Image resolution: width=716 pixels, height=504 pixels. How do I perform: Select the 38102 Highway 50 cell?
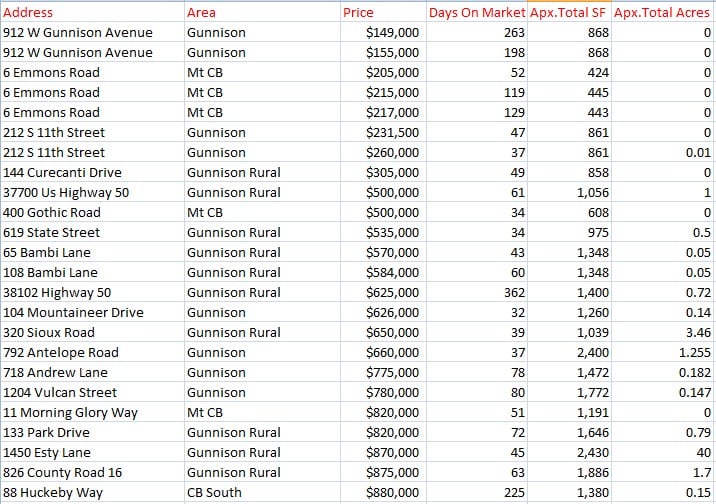[x=92, y=293]
